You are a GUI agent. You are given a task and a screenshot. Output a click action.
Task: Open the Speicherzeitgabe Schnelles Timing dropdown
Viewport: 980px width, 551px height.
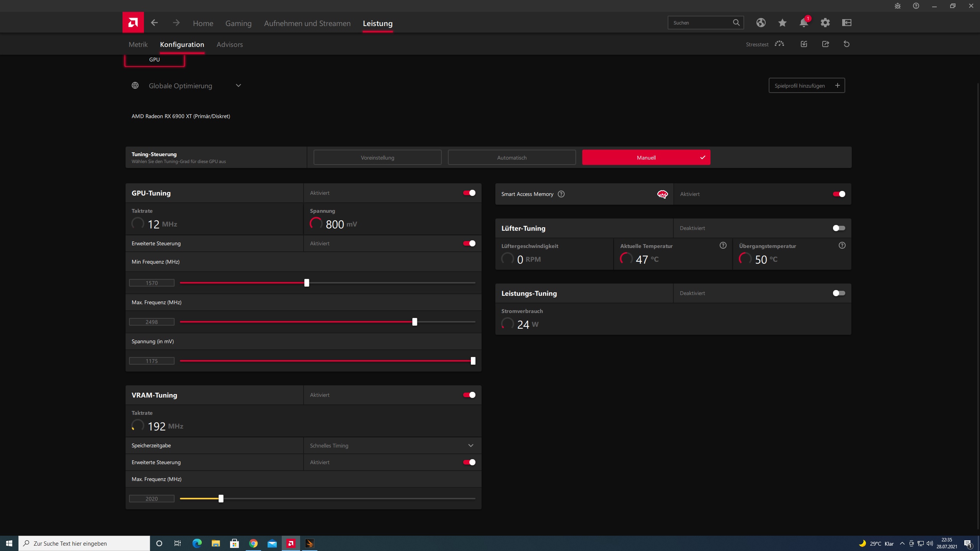(470, 445)
